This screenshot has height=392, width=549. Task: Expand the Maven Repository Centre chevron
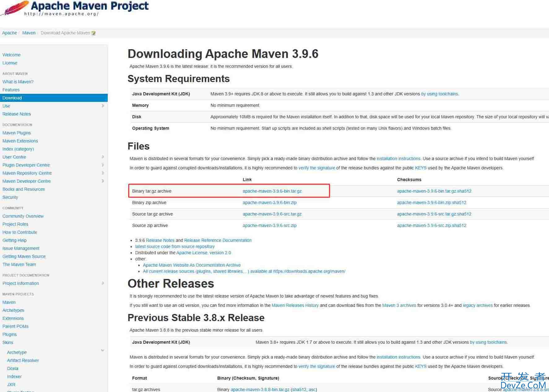(102, 173)
